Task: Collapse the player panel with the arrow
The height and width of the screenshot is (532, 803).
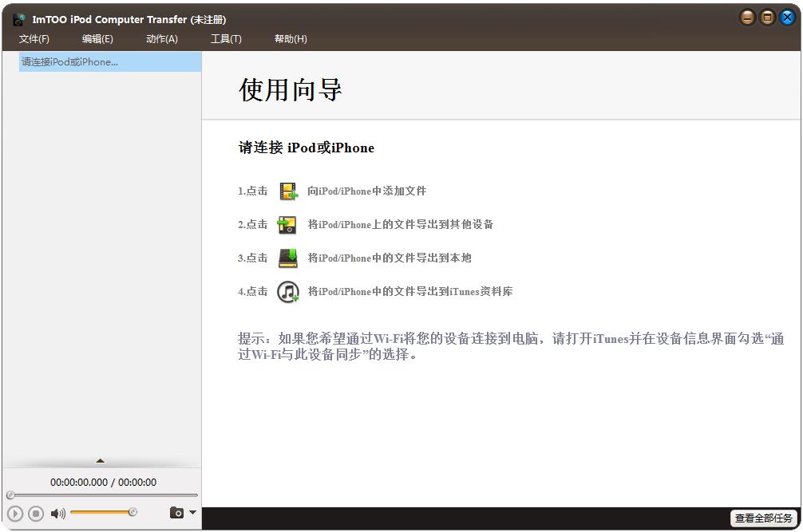Action: [x=101, y=460]
